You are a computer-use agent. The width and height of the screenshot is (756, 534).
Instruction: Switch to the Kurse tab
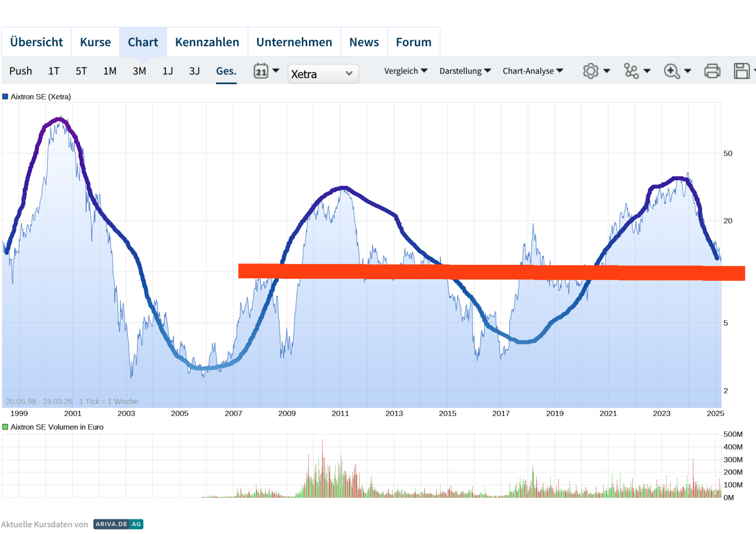pyautogui.click(x=95, y=42)
